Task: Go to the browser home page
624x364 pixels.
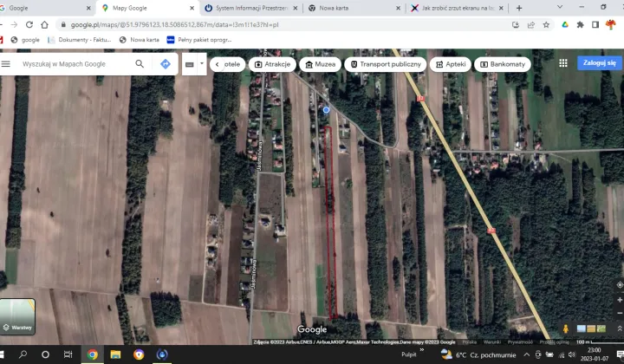Action: (44, 24)
